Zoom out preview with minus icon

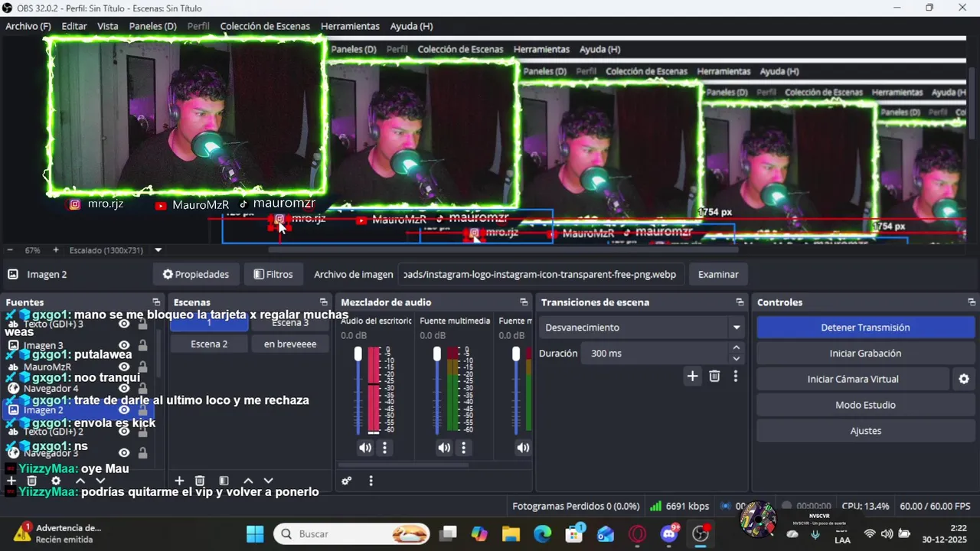pos(10,250)
